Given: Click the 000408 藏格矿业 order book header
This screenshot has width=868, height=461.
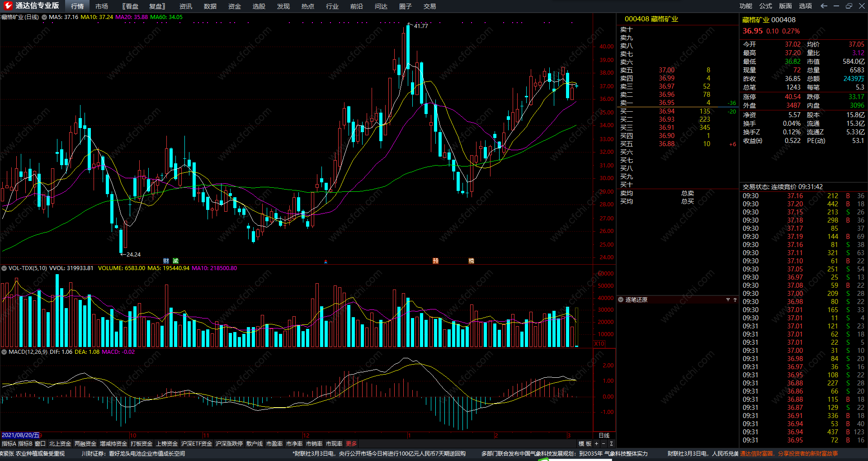Looking at the screenshot, I should 651,19.
